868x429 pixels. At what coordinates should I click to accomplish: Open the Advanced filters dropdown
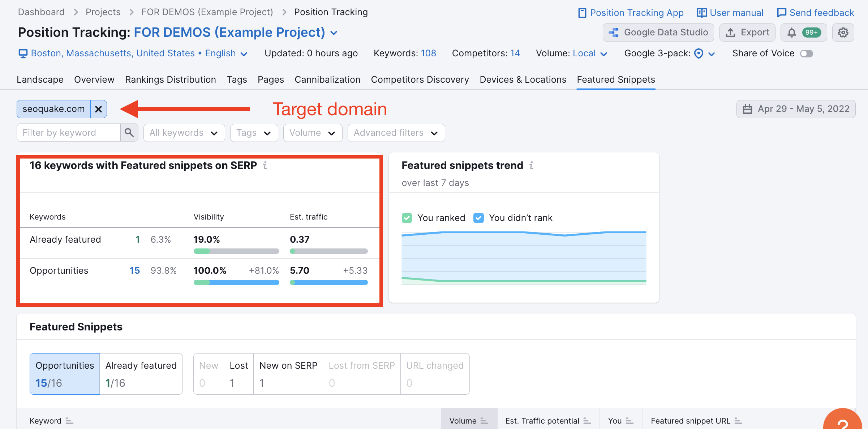click(396, 133)
